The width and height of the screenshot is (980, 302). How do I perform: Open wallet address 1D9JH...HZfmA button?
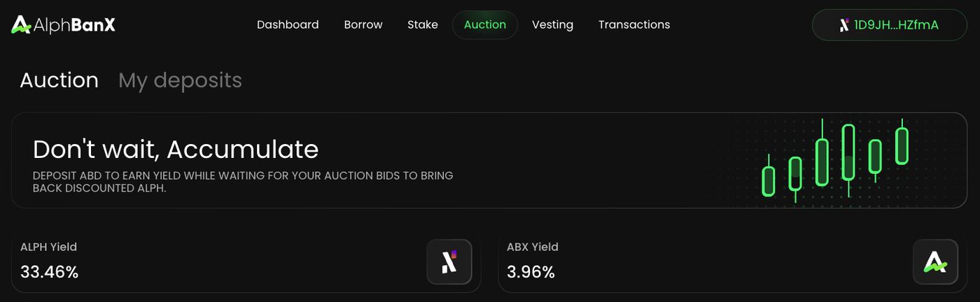(889, 25)
